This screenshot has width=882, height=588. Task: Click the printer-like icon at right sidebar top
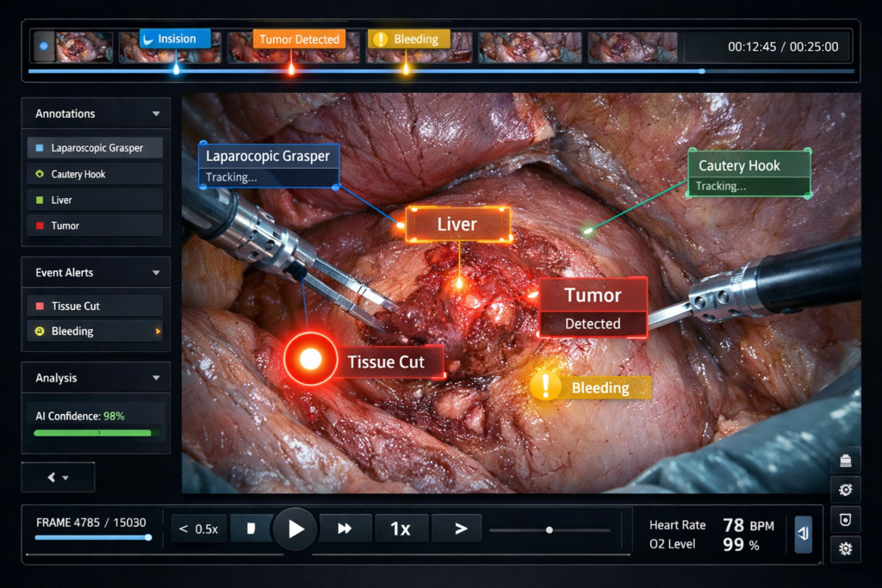tap(845, 461)
